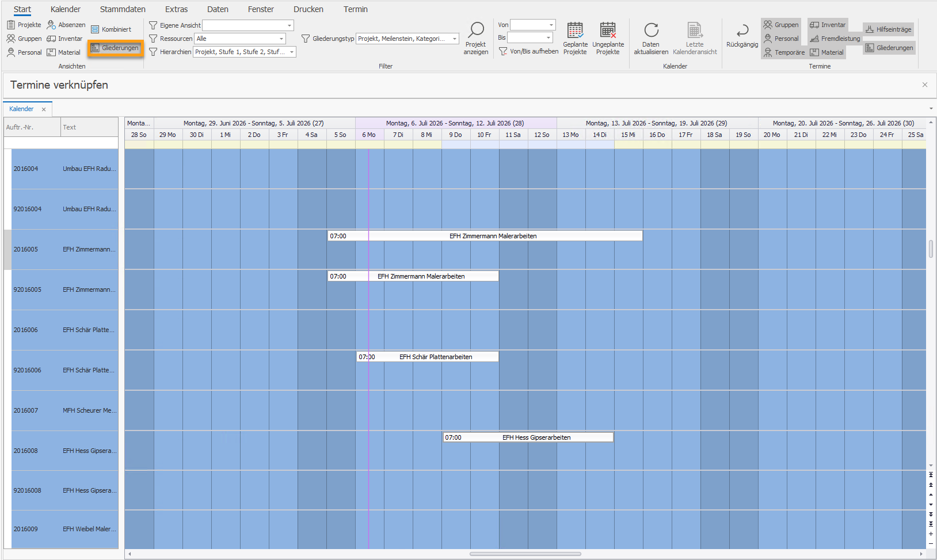Select Inventar in the Termine group

coord(828,25)
